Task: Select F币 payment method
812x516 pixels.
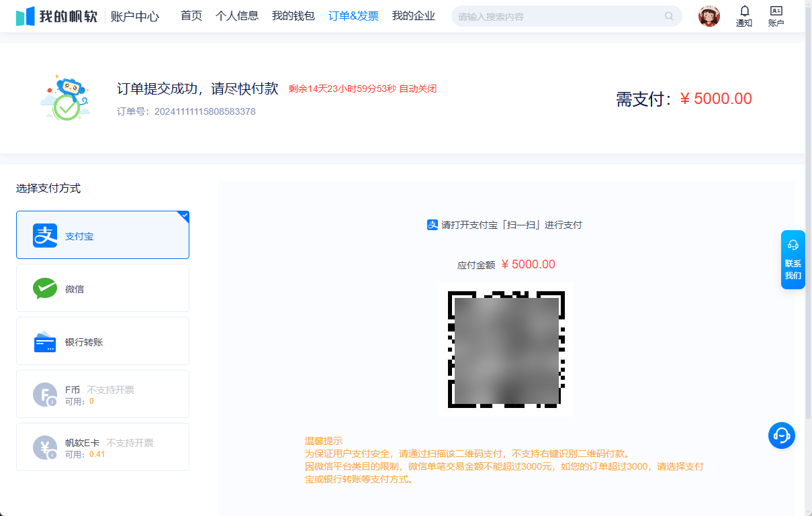Action: (103, 394)
